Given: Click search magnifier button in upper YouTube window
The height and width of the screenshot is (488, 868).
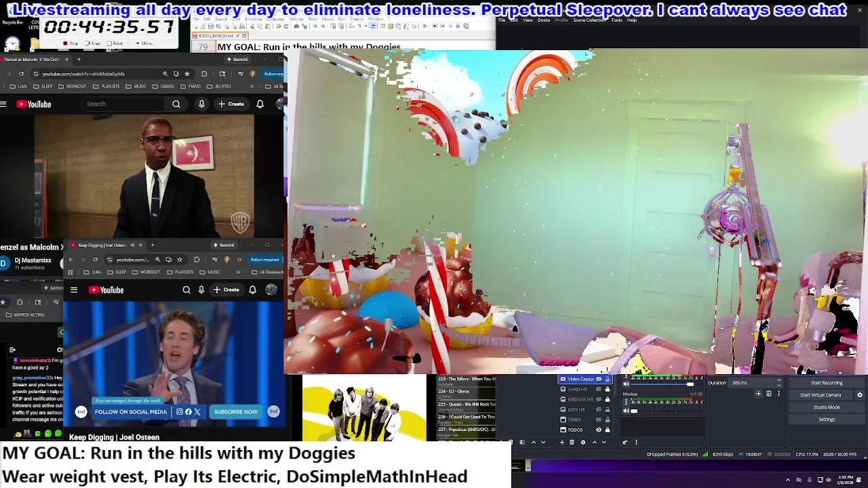Looking at the screenshot, I should point(176,104).
